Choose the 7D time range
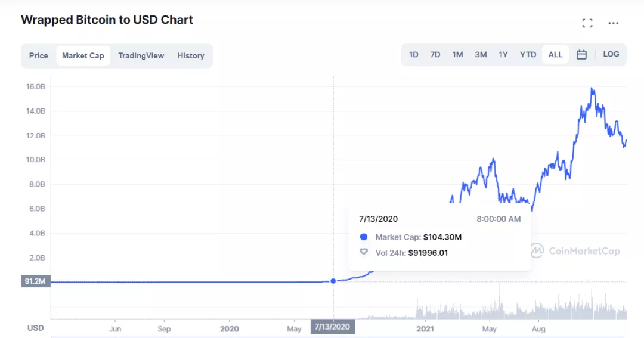Image resolution: width=644 pixels, height=338 pixels. tap(435, 55)
